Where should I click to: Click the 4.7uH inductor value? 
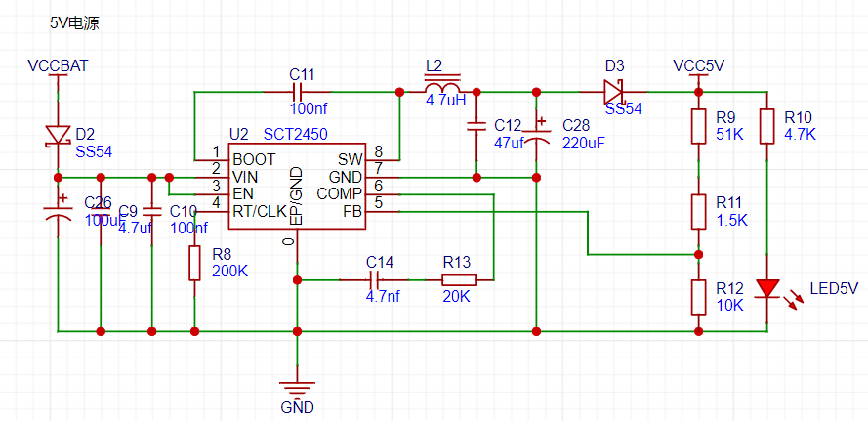tap(445, 103)
